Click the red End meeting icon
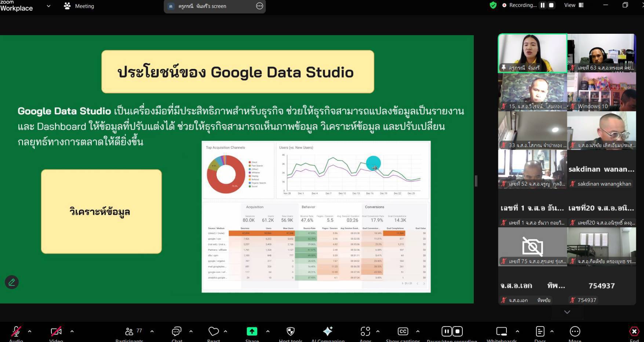644x342 pixels. pos(634,331)
